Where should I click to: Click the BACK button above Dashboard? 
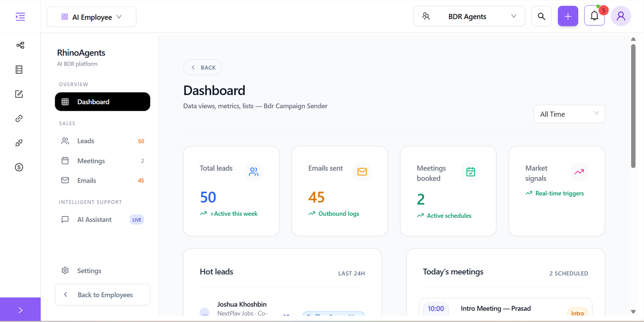(202, 67)
